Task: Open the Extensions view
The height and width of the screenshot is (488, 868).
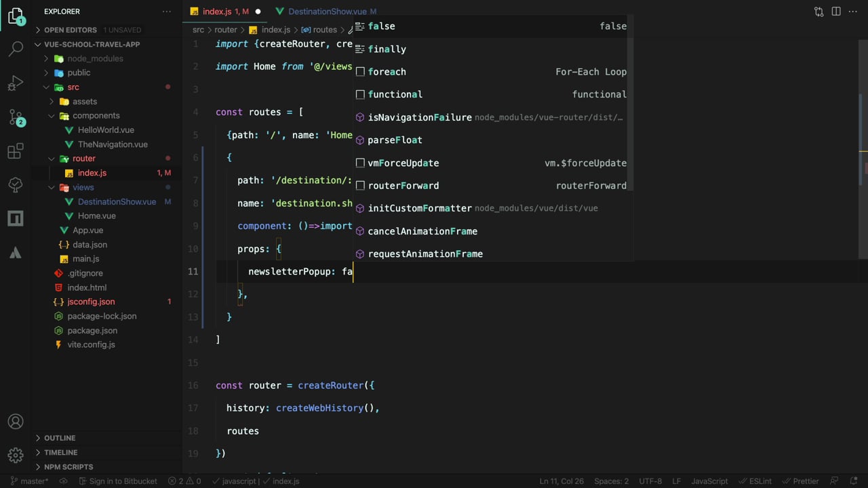Action: [16, 151]
